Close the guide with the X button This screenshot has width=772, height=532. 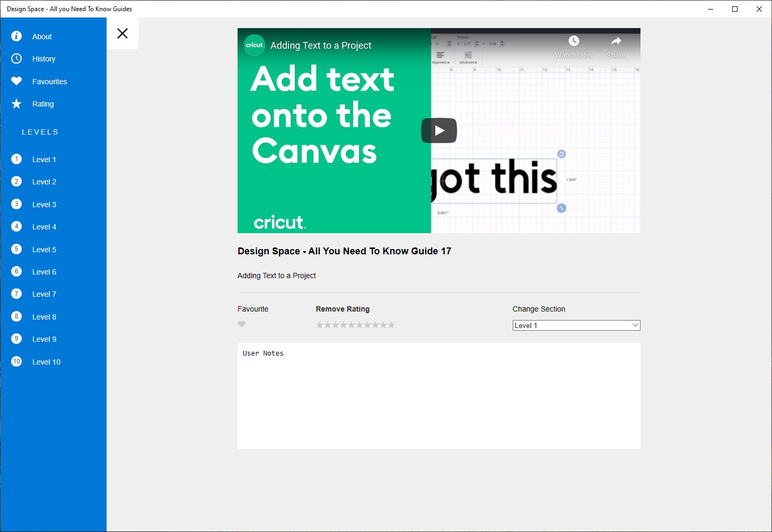pyautogui.click(x=122, y=33)
